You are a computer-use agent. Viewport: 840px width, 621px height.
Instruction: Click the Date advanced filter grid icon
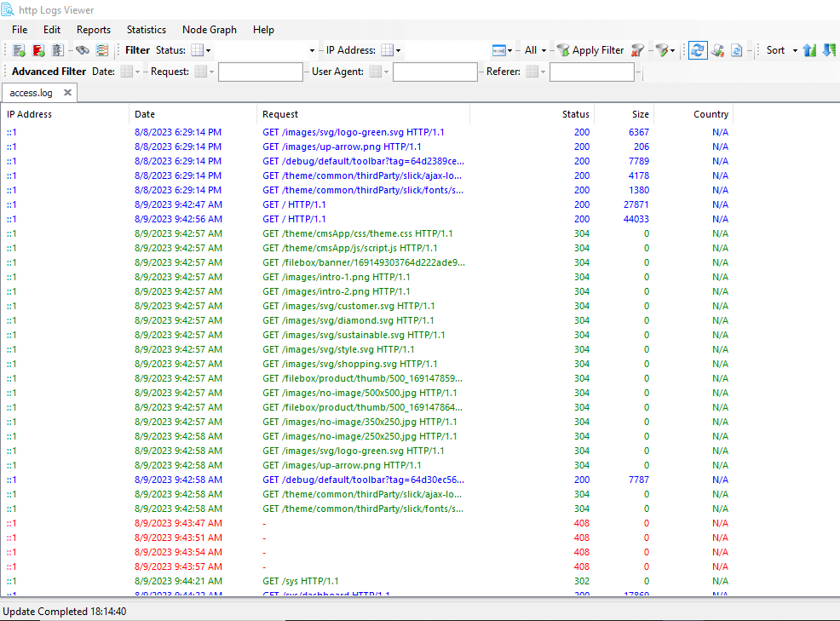(126, 72)
